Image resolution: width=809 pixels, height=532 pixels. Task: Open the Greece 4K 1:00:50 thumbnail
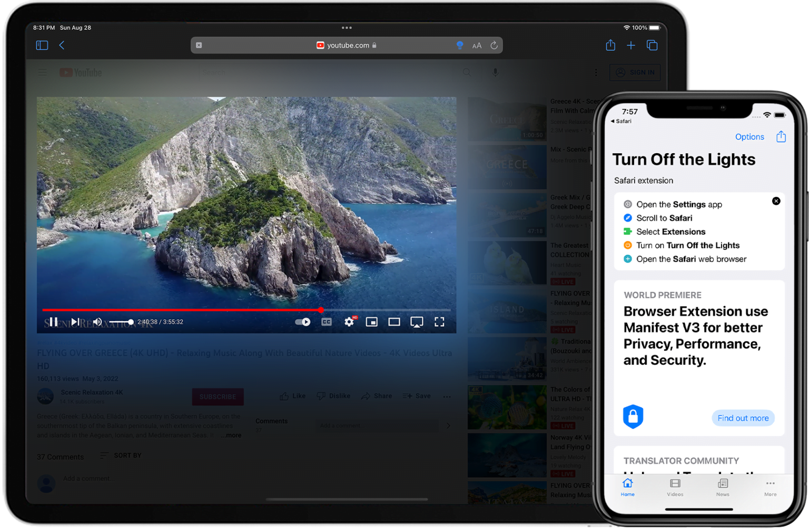[507, 119]
